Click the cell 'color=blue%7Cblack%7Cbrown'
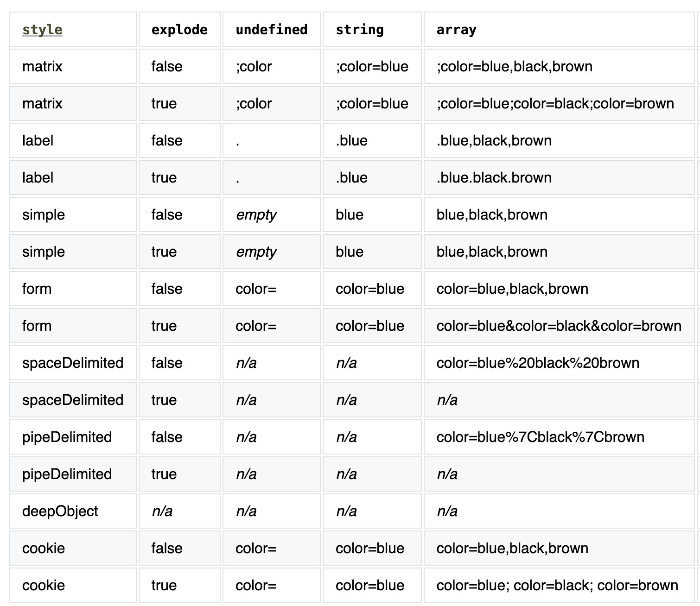Image resolution: width=700 pixels, height=606 pixels. point(540,437)
